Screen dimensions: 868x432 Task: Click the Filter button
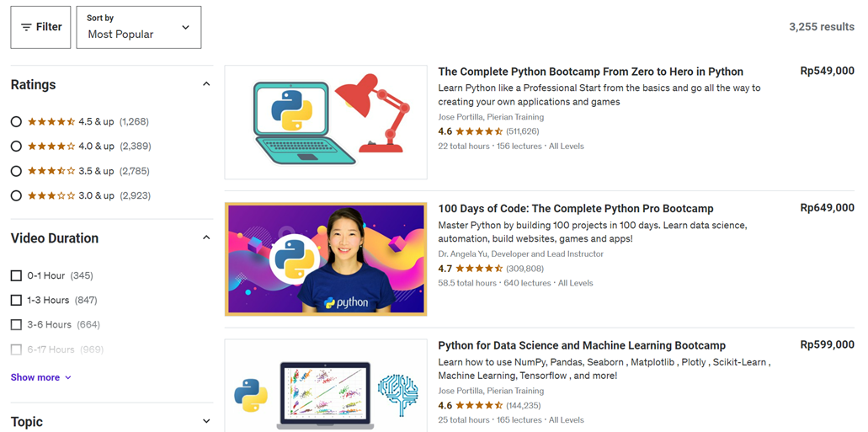[x=40, y=27]
